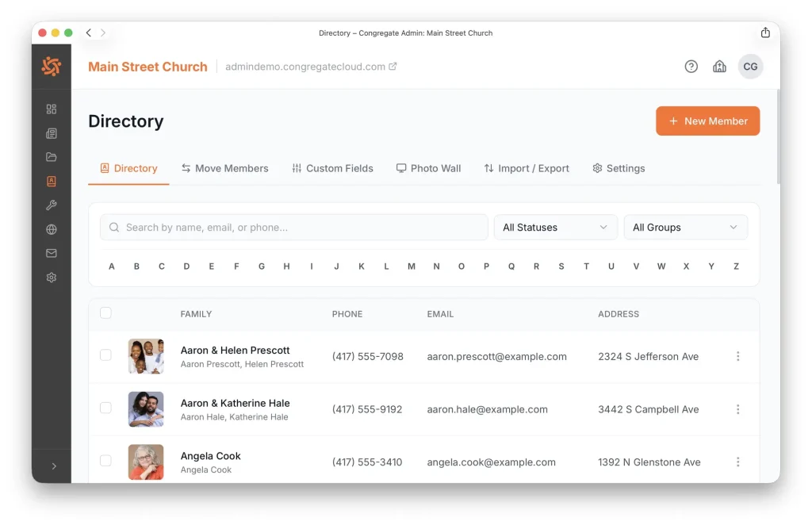Expand the sidebar with the bottom chevron
The width and height of the screenshot is (812, 525).
(x=54, y=466)
